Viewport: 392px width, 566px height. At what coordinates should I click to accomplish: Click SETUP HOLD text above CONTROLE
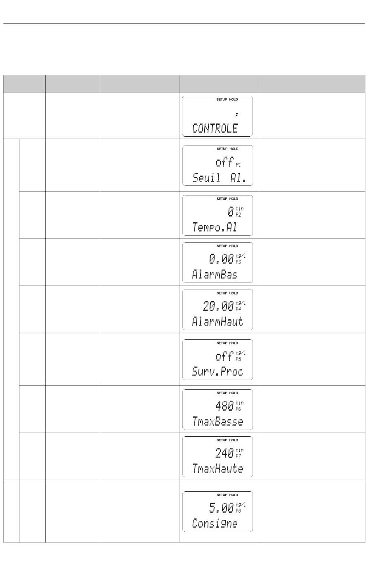click(227, 100)
